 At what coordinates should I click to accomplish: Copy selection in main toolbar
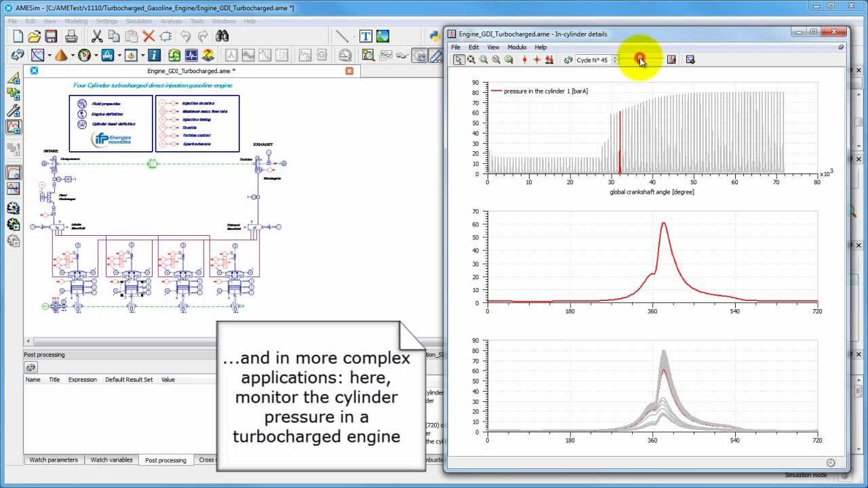point(114,37)
